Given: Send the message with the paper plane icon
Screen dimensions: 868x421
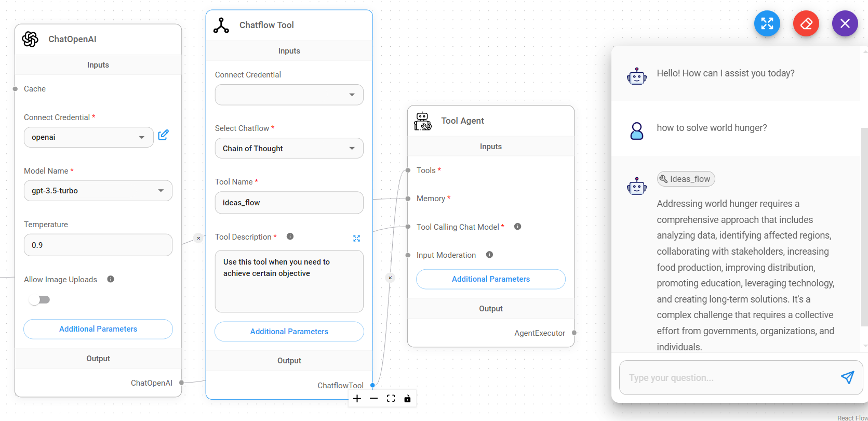Looking at the screenshot, I should pos(847,377).
